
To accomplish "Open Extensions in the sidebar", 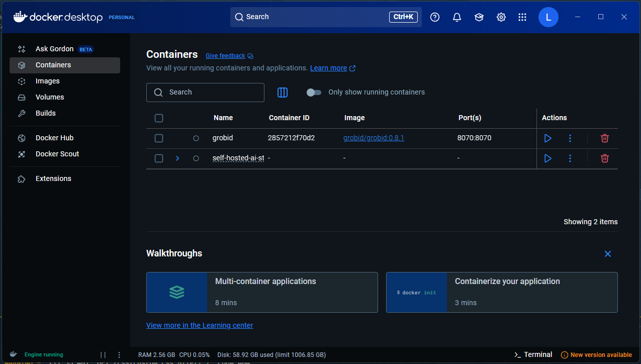I will pyautogui.click(x=65, y=178).
